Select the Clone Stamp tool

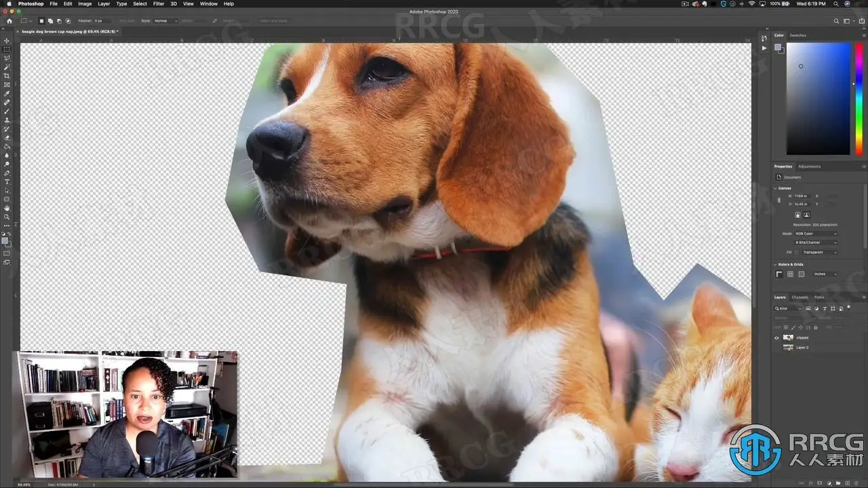click(x=7, y=120)
